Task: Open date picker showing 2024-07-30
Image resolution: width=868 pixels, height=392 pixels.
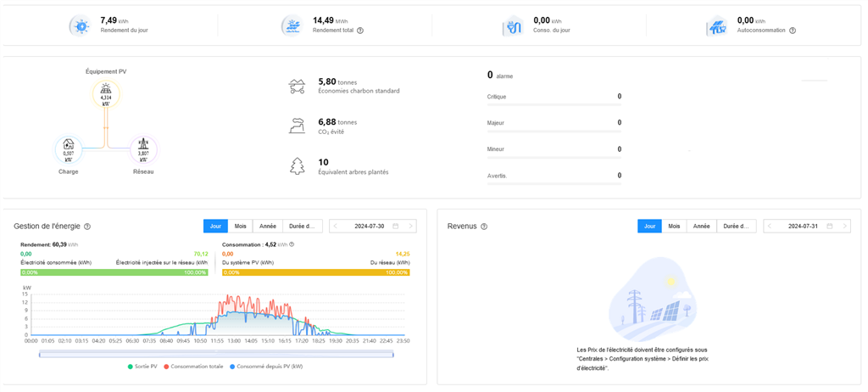Action: click(373, 227)
